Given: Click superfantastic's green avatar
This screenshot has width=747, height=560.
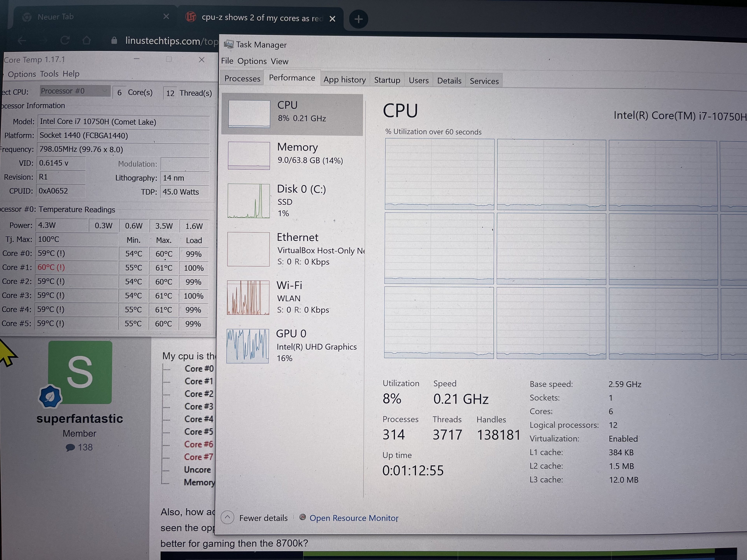Looking at the screenshot, I should point(80,372).
